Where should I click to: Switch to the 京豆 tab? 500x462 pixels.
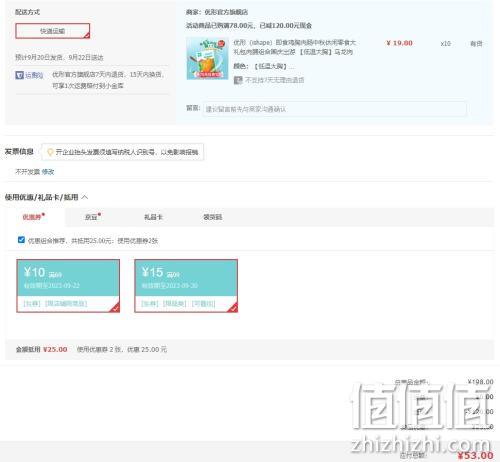click(x=93, y=217)
